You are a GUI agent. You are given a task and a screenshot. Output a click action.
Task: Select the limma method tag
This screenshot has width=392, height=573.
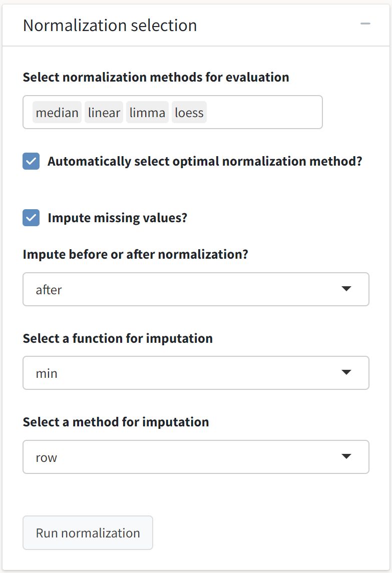point(147,113)
